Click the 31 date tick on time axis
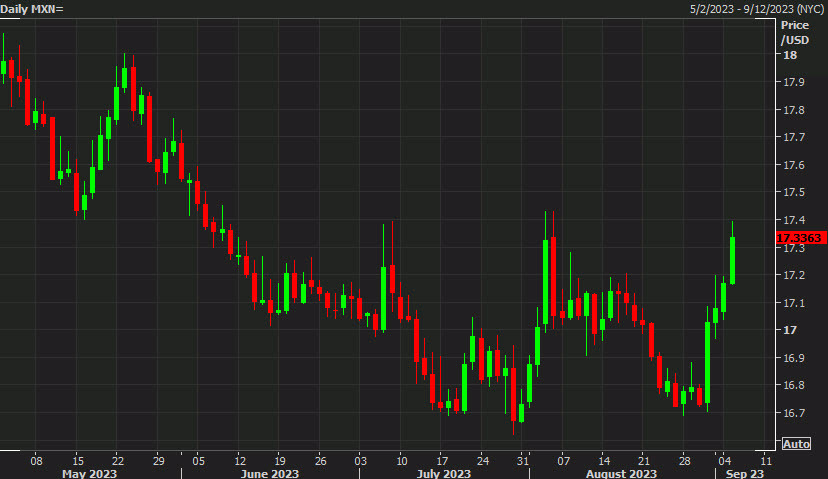This screenshot has width=828, height=479. [x=523, y=461]
